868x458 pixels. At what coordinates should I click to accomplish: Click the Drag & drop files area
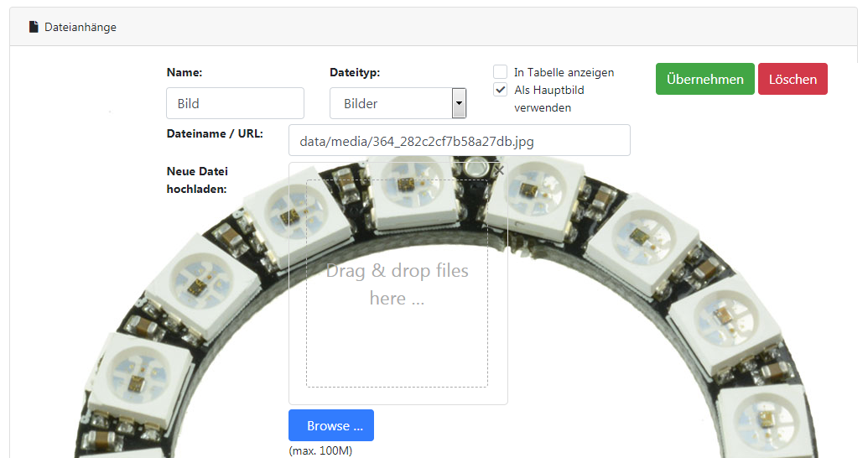click(x=397, y=283)
